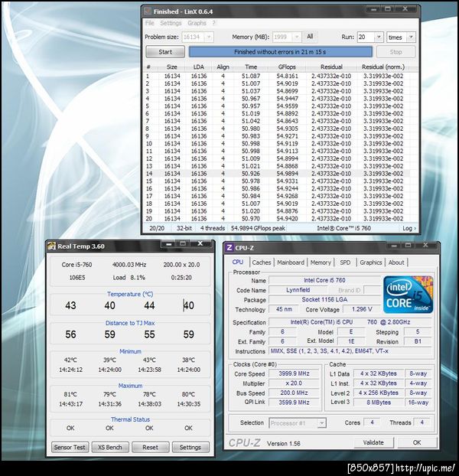Open the Run count dropdown showing 20

(x=379, y=37)
